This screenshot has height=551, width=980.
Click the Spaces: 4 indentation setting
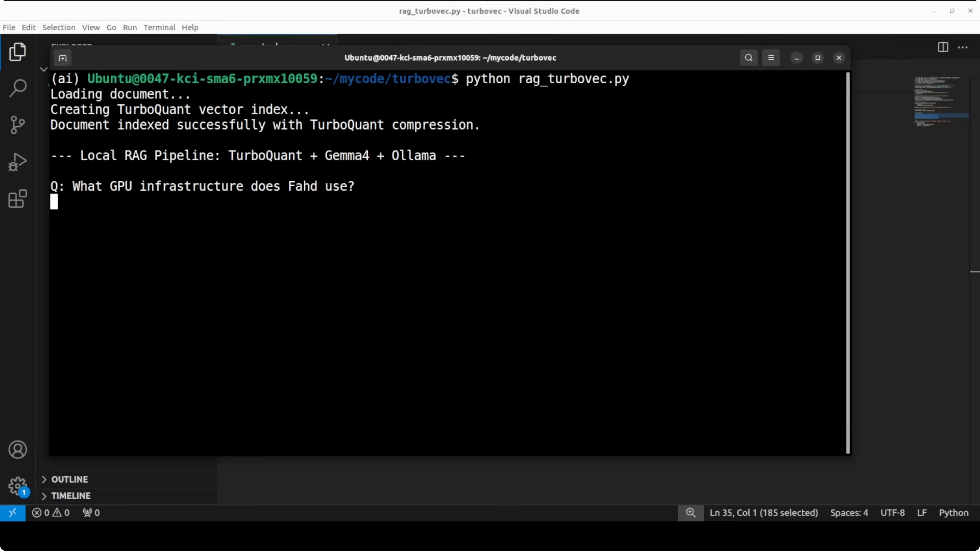[x=849, y=513]
